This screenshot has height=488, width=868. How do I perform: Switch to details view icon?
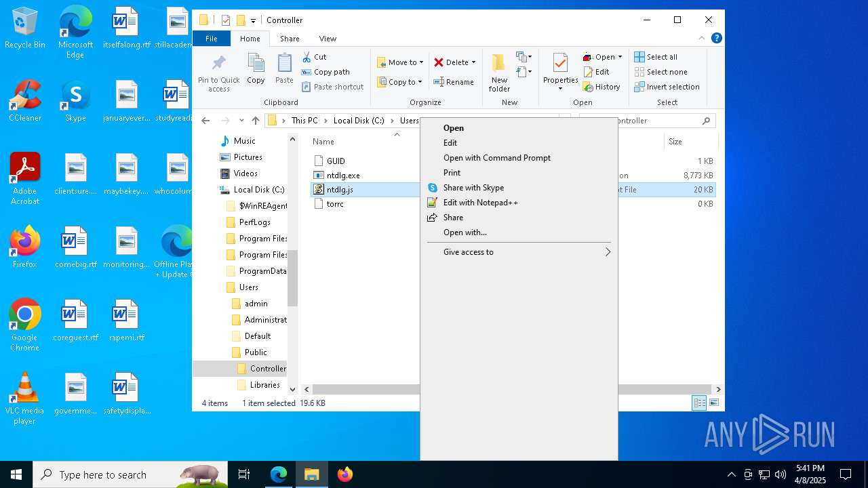(x=698, y=403)
